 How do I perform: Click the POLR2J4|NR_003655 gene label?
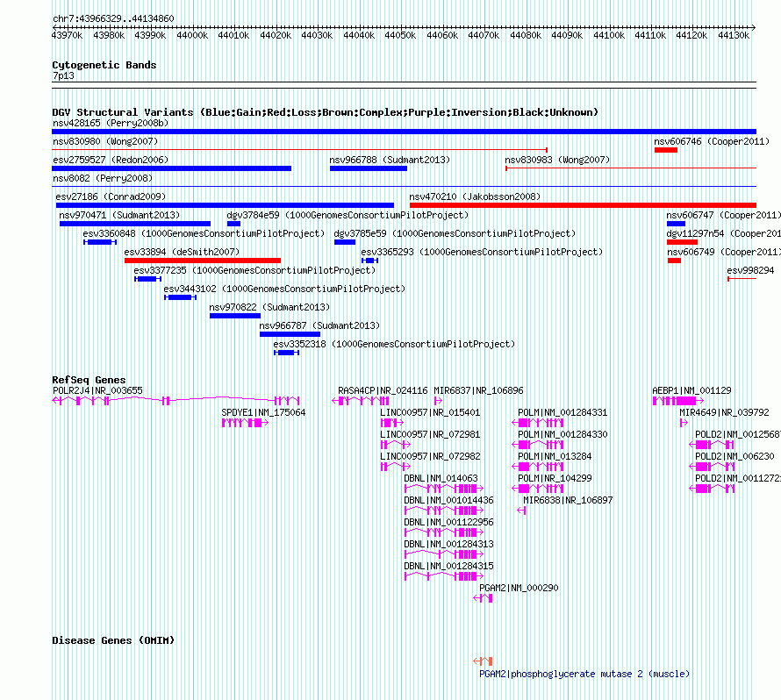(x=97, y=391)
